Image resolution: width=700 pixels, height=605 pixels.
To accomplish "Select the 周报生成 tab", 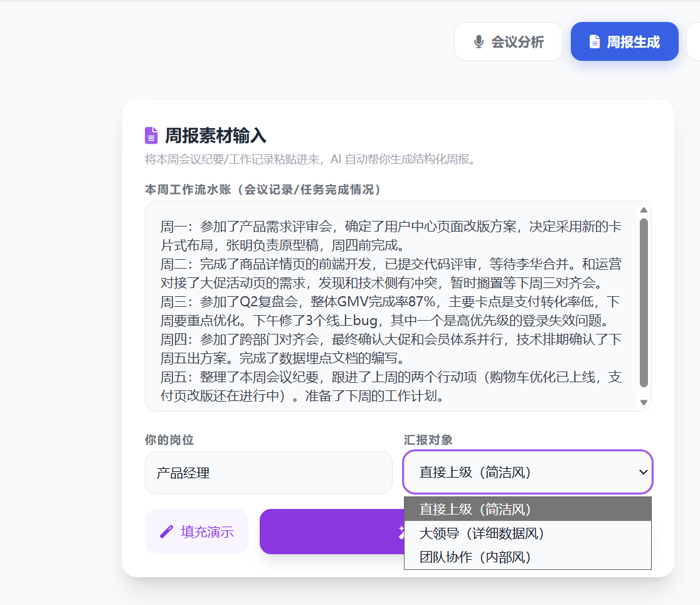I will [x=624, y=42].
